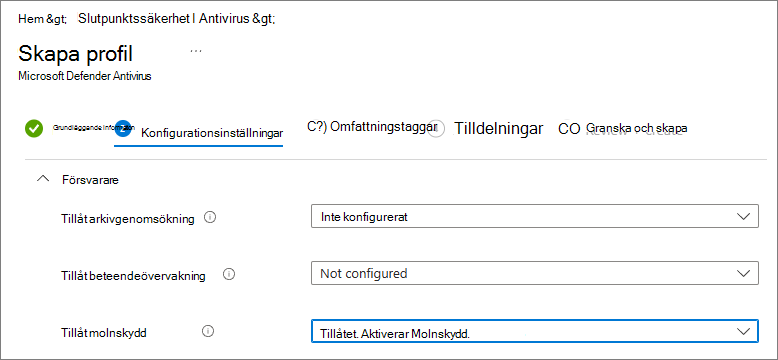Open the Tillåt molnskydd dropdown
The image size is (778, 360).
535,331
